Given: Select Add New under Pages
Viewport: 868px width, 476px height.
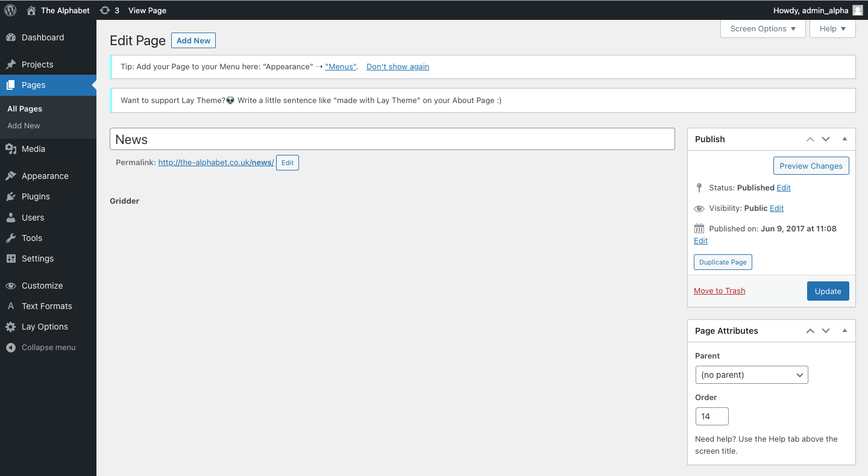Looking at the screenshot, I should click(24, 126).
